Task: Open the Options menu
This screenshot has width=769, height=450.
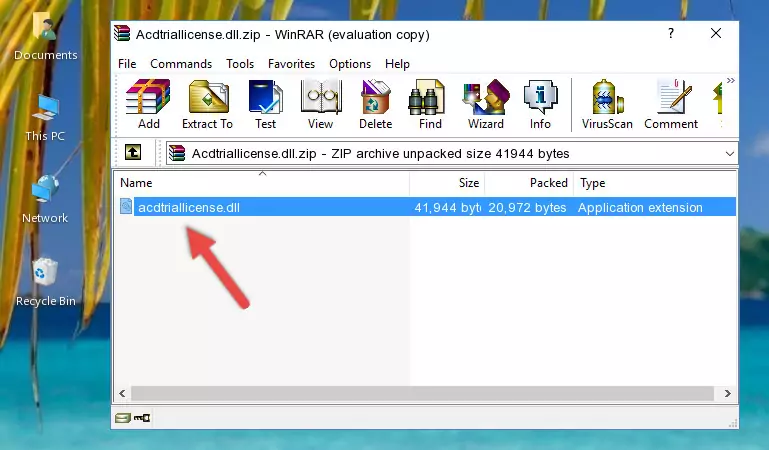Action: tap(350, 64)
